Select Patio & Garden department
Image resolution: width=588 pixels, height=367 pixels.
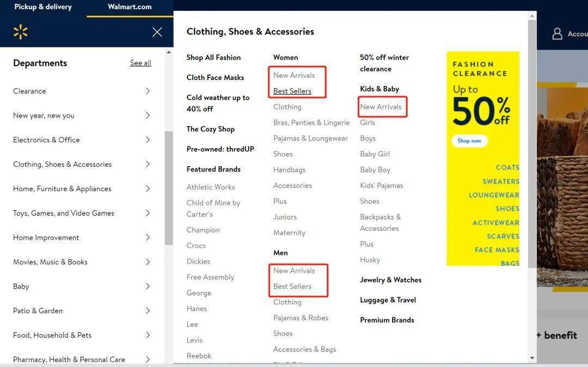point(38,311)
